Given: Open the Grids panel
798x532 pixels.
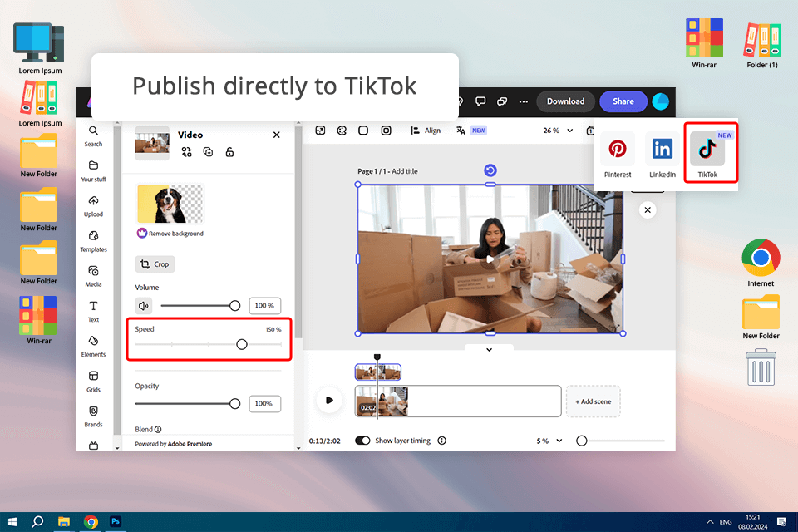Looking at the screenshot, I should click(x=93, y=382).
